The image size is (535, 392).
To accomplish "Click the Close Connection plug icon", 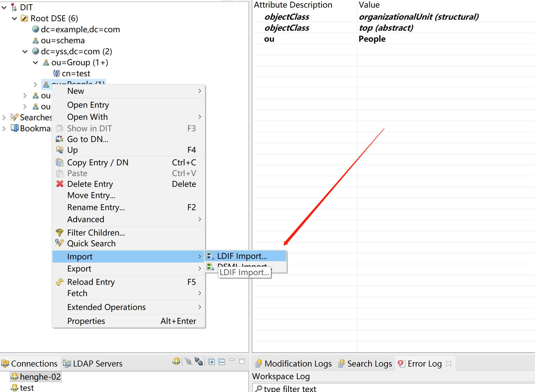I will [199, 362].
